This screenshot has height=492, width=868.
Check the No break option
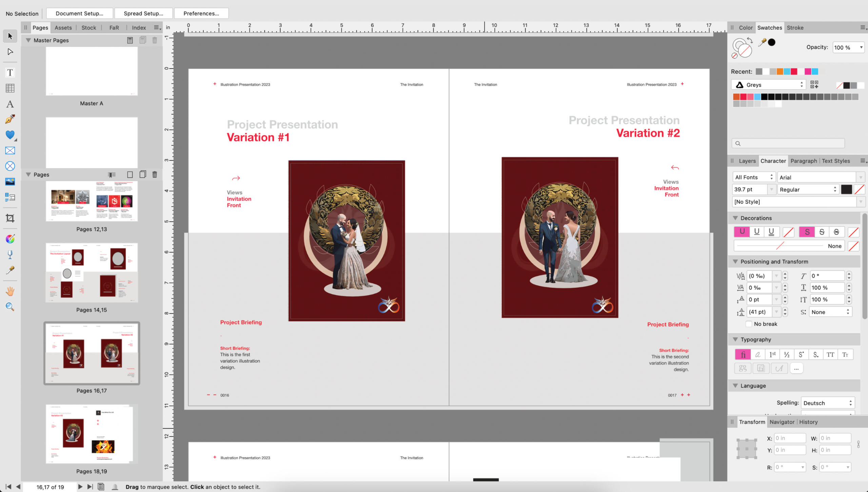coord(748,324)
